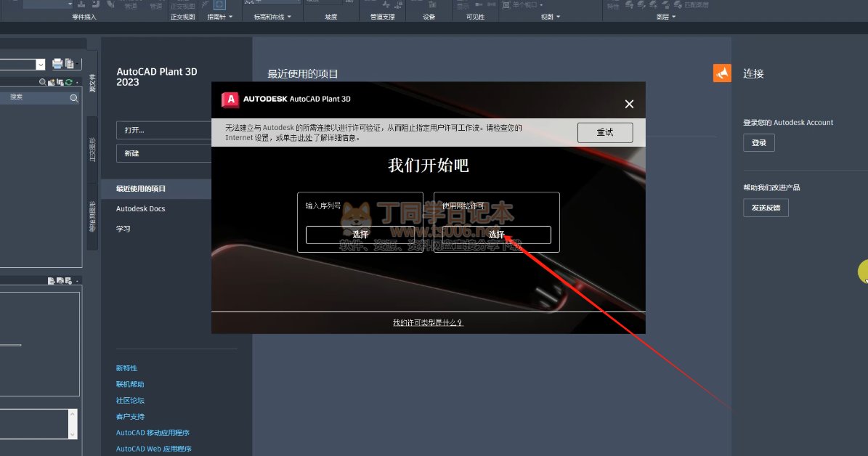The height and width of the screenshot is (456, 868).
Task: Open the 客户支持 link
Action: pyautogui.click(x=130, y=416)
